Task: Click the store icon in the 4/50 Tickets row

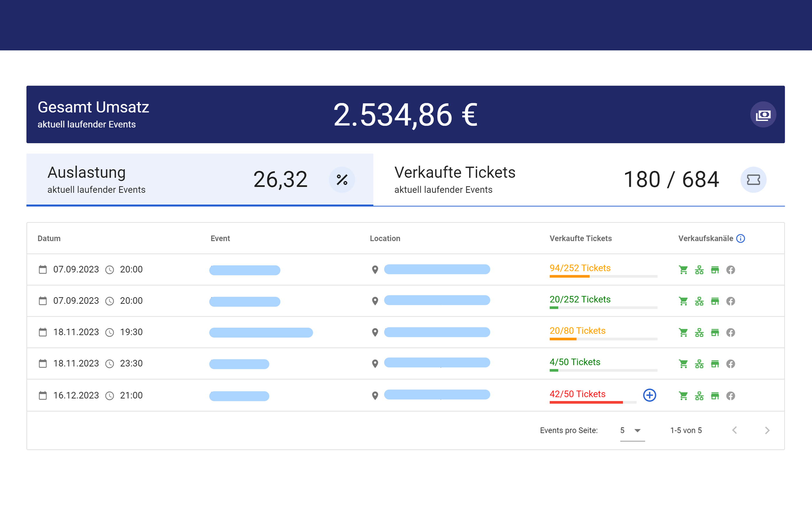Action: click(x=715, y=364)
